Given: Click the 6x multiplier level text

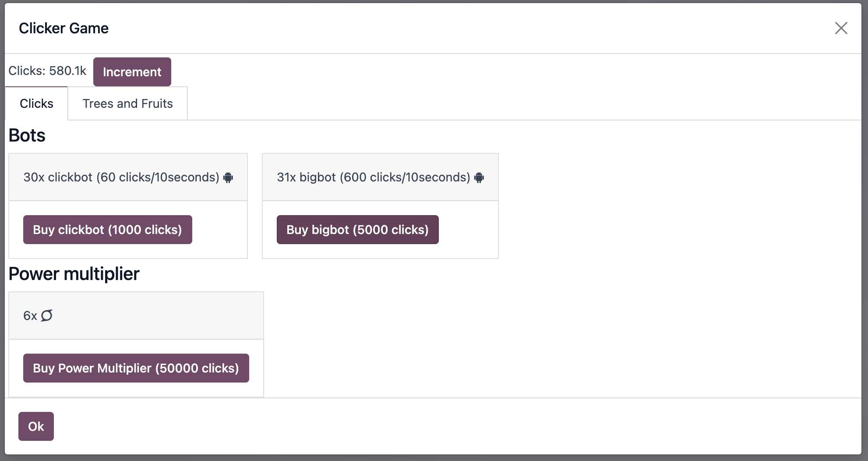Looking at the screenshot, I should (30, 316).
